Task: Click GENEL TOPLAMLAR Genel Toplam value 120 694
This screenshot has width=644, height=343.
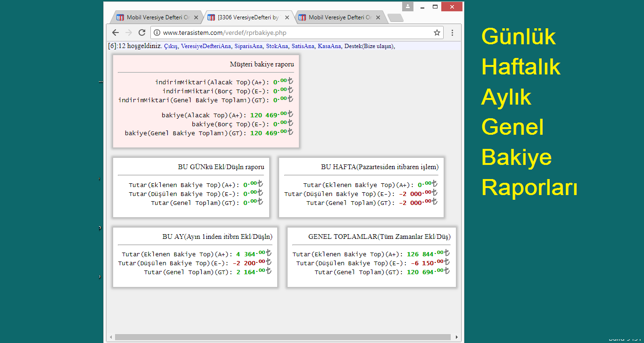Action: pyautogui.click(x=428, y=272)
